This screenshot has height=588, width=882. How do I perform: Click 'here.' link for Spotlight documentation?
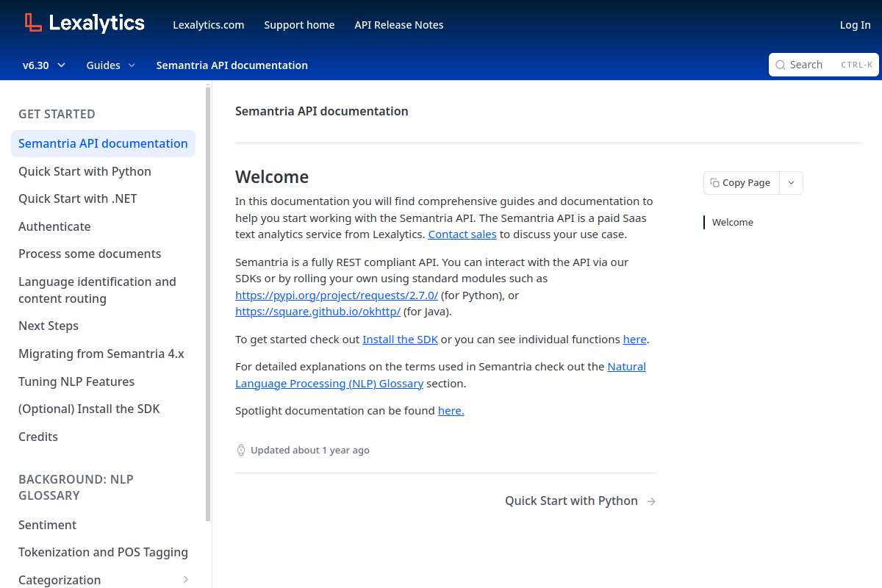451,411
